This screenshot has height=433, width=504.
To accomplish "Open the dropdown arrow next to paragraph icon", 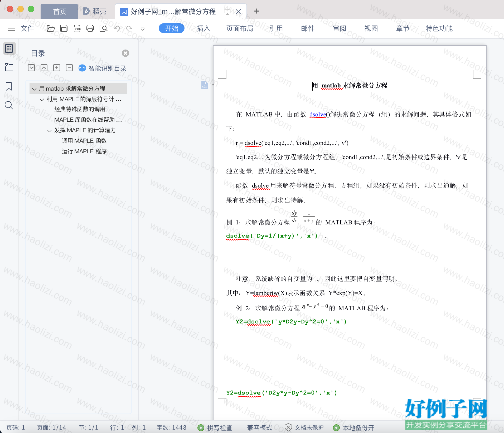I will (x=213, y=85).
